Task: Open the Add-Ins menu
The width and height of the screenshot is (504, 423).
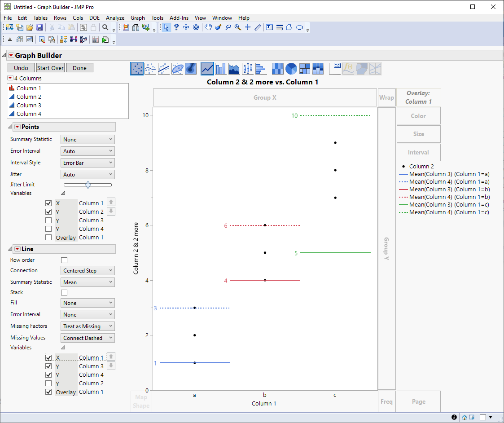Action: click(179, 18)
